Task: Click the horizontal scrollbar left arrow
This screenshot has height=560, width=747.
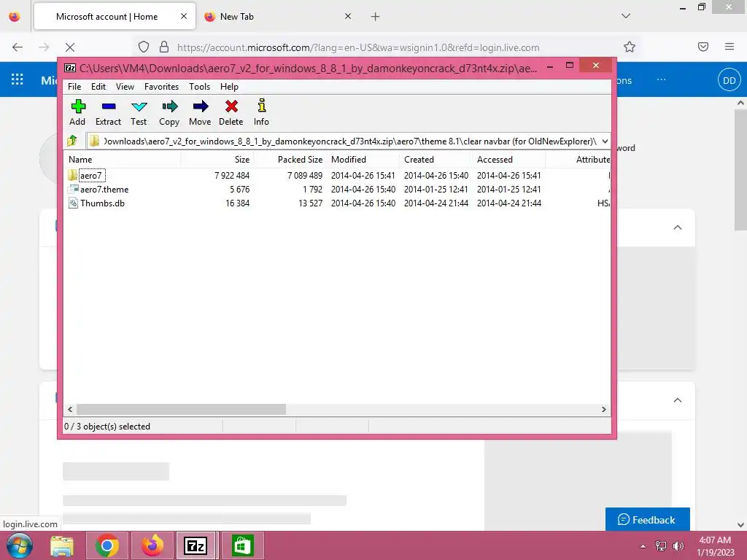Action: tap(70, 410)
